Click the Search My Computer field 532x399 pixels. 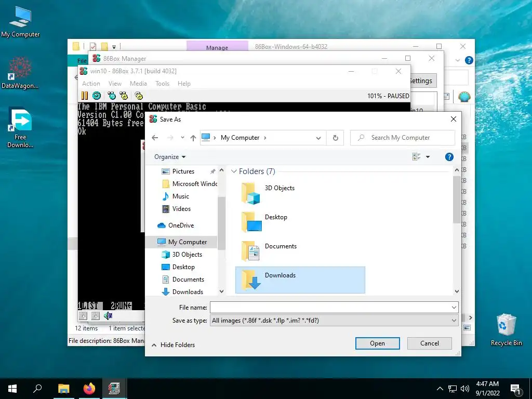tap(403, 138)
